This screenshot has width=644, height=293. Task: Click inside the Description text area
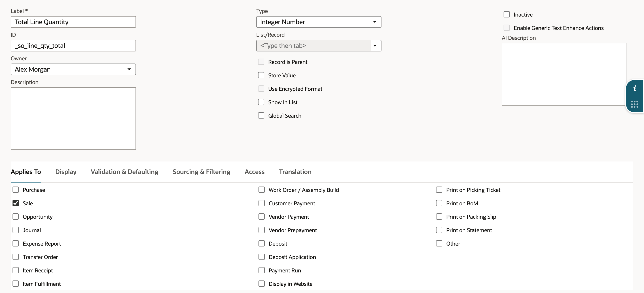coord(73,119)
